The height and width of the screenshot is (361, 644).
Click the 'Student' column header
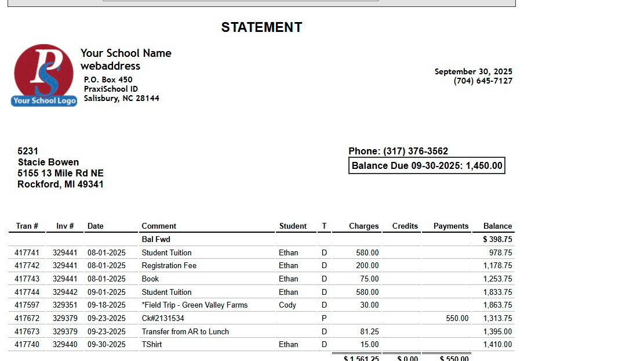293,226
